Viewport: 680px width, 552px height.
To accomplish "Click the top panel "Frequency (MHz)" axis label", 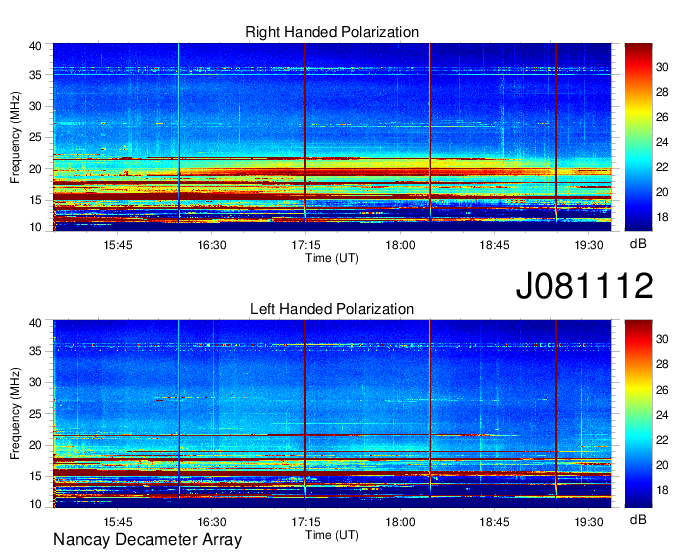I will [15, 137].
